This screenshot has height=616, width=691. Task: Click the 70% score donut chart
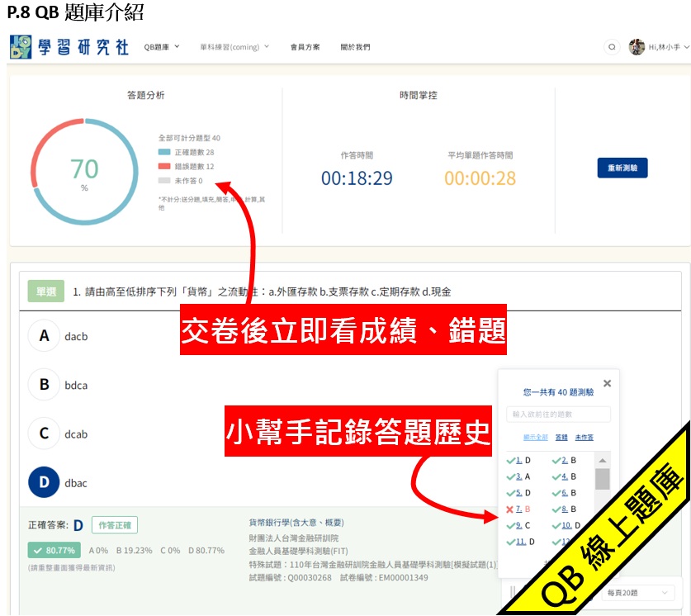83,172
